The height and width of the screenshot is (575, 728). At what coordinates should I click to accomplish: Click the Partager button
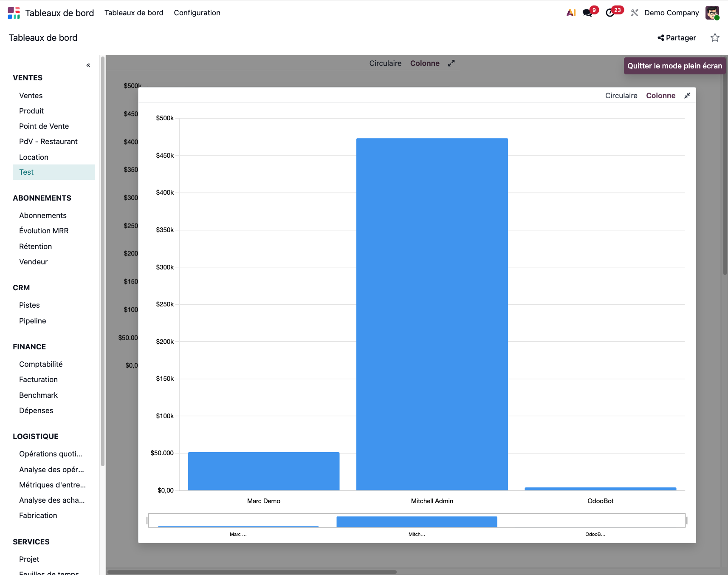point(677,38)
